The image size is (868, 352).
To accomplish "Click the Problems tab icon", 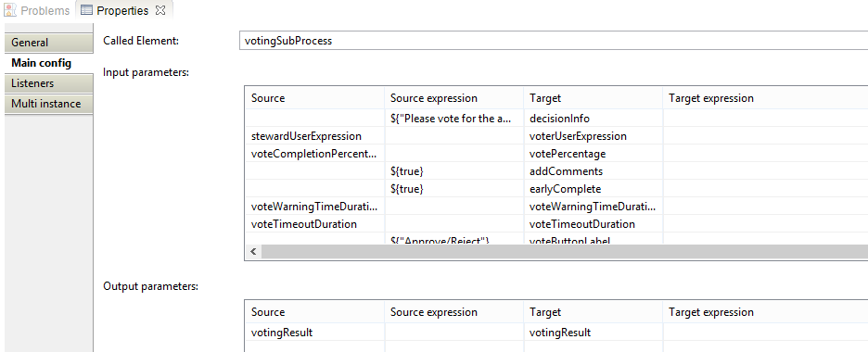I will point(10,10).
